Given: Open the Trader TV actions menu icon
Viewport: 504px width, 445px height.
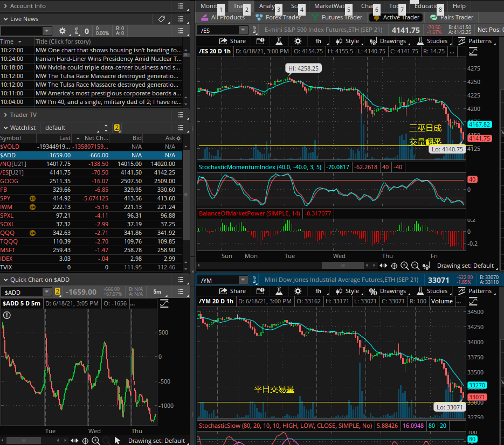Looking at the screenshot, I should click(181, 115).
